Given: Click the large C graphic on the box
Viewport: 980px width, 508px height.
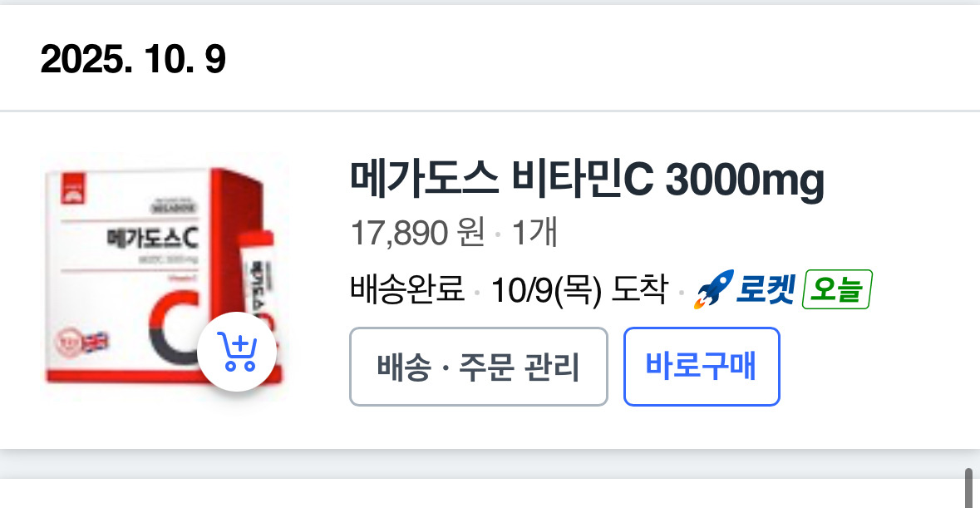Looking at the screenshot, I should coord(175,330).
